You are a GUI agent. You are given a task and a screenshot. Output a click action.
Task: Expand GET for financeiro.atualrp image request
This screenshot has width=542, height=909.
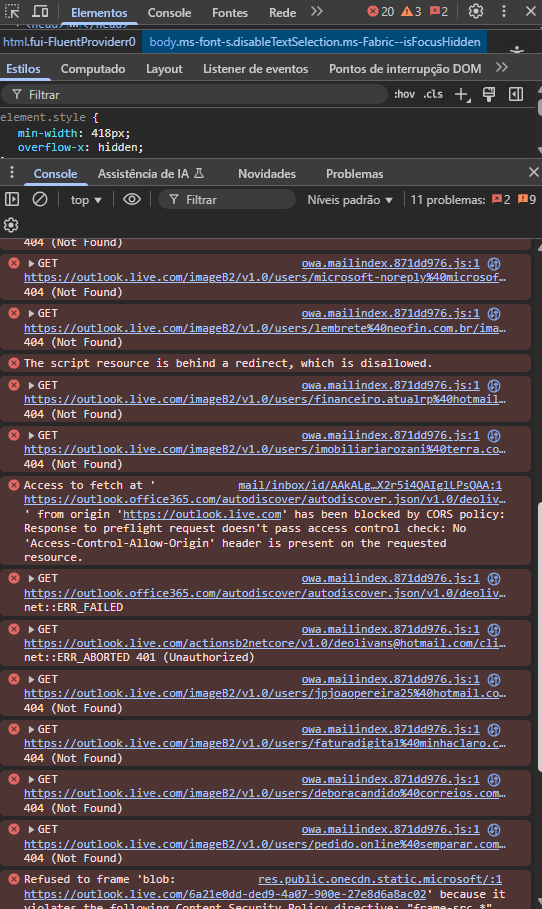pos(31,385)
